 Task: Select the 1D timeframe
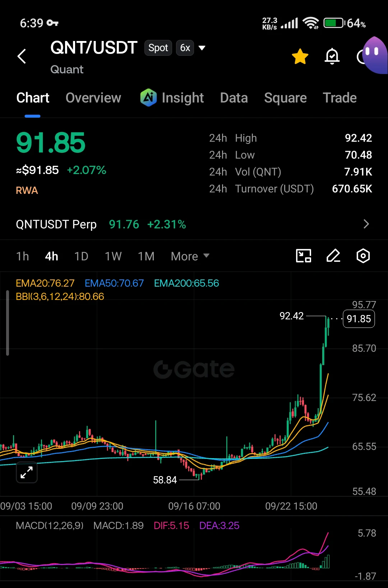pyautogui.click(x=81, y=256)
